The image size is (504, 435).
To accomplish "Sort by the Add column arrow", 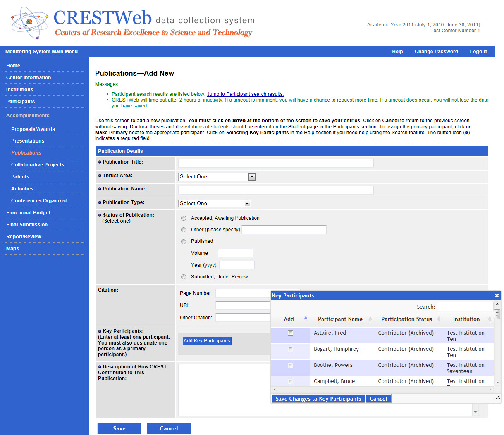I will click(306, 318).
